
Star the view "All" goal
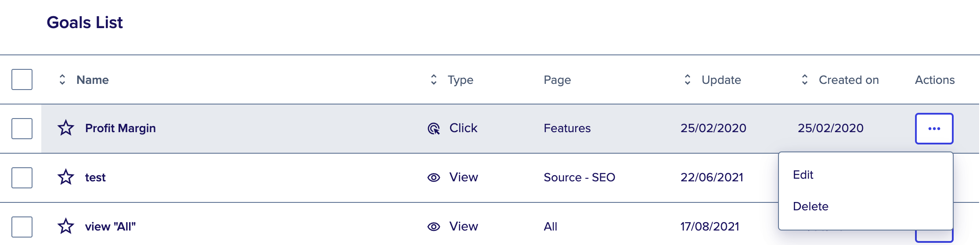point(66,227)
